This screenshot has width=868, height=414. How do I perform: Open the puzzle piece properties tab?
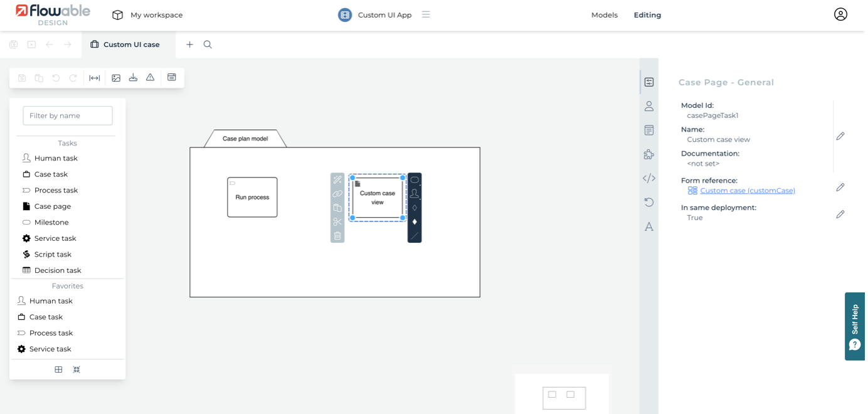click(649, 154)
